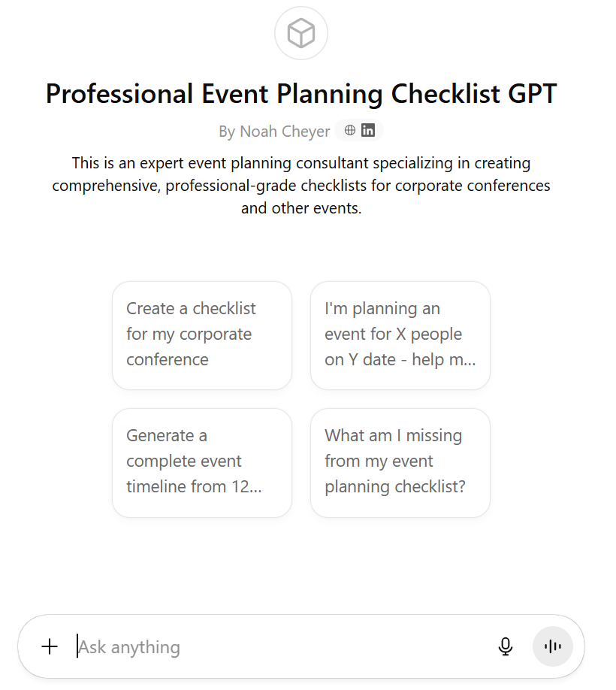
Task: Start dictation with the microphone icon
Action: click(x=506, y=646)
